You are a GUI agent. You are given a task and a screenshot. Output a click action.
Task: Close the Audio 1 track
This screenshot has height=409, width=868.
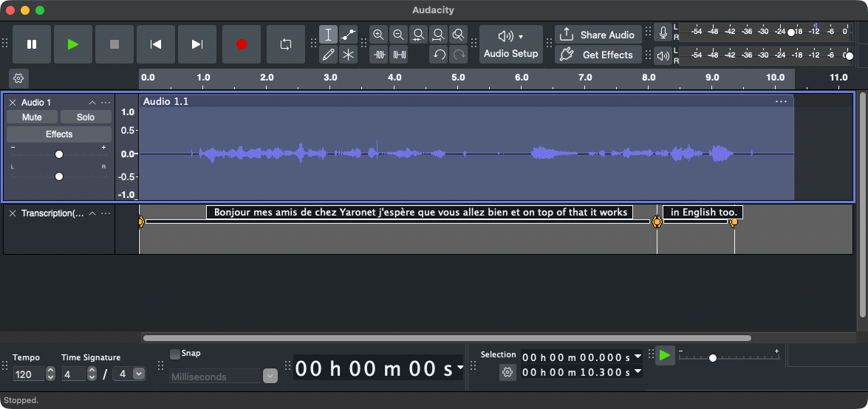(x=12, y=103)
